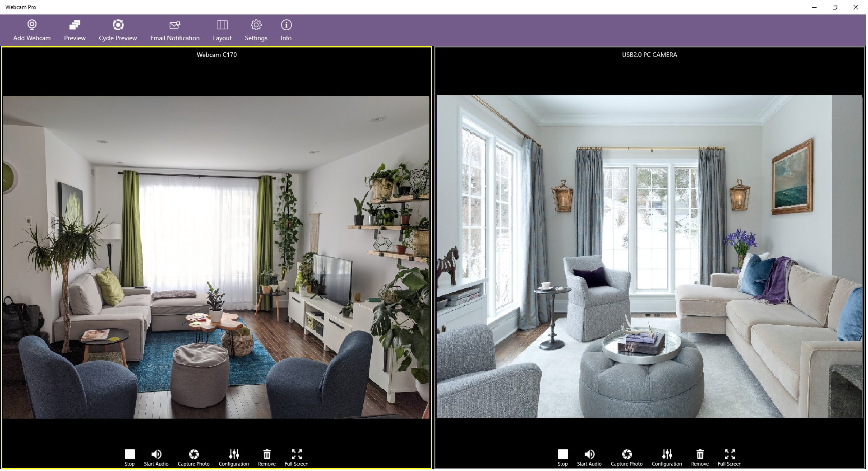The height and width of the screenshot is (471, 868).
Task: Open the app Info panel
Action: 286,30
